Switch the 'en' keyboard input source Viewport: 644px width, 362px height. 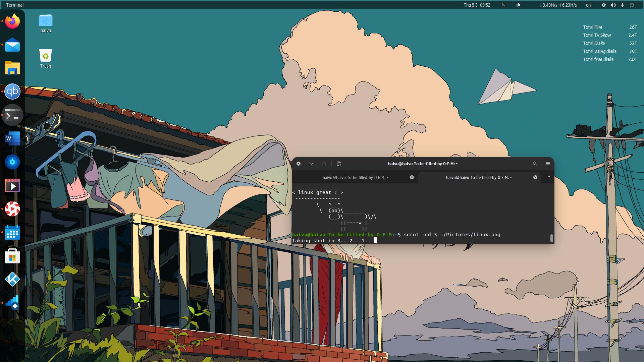click(x=588, y=5)
